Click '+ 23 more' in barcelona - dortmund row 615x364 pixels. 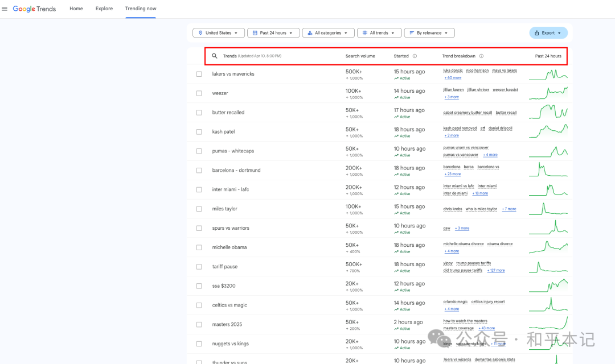tap(453, 174)
